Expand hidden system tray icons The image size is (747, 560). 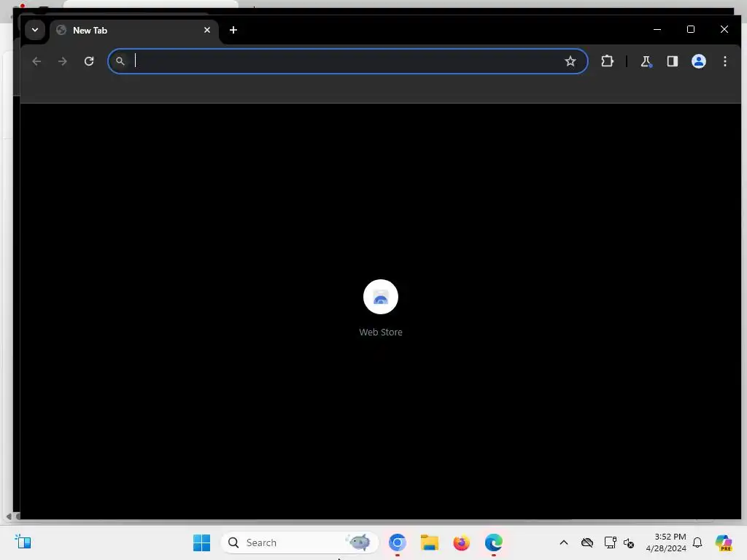564,542
